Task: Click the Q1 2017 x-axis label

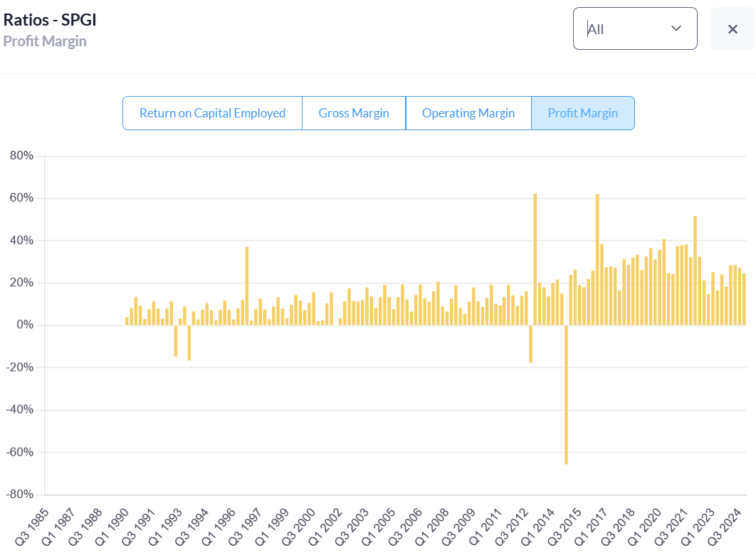Action: coord(592,527)
